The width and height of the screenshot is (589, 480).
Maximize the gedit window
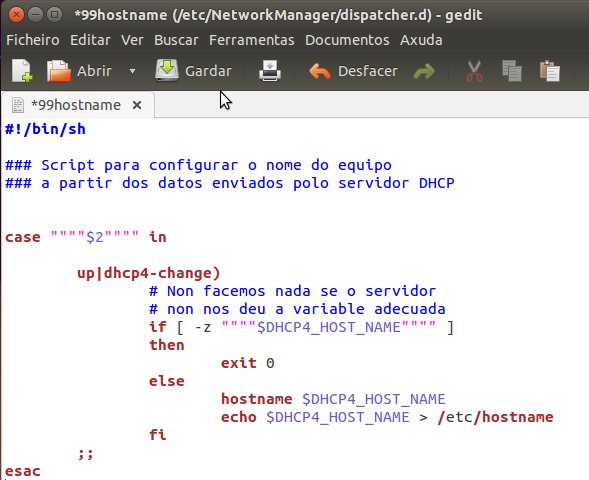point(54,15)
